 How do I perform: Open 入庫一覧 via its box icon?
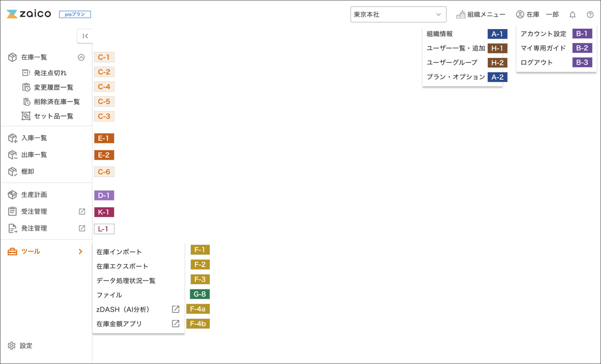13,138
